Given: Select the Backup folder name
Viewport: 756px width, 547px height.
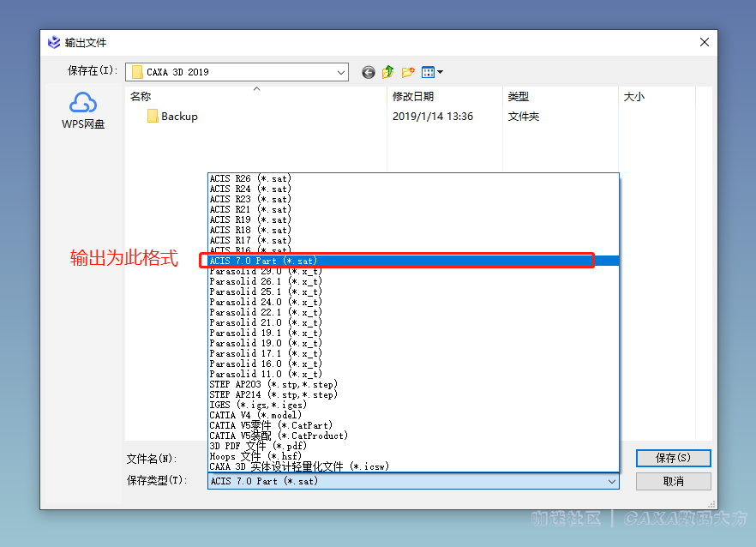Looking at the screenshot, I should pos(179,117).
